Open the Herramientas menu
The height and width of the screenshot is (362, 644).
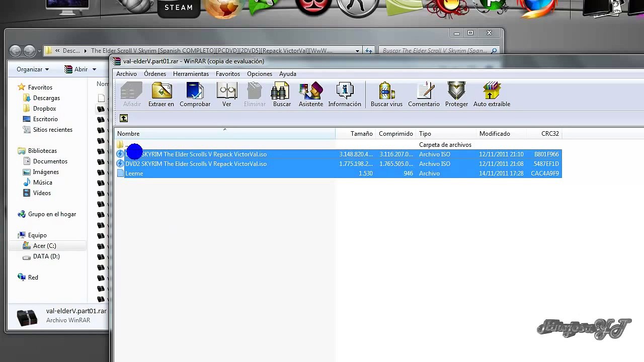pos(191,74)
